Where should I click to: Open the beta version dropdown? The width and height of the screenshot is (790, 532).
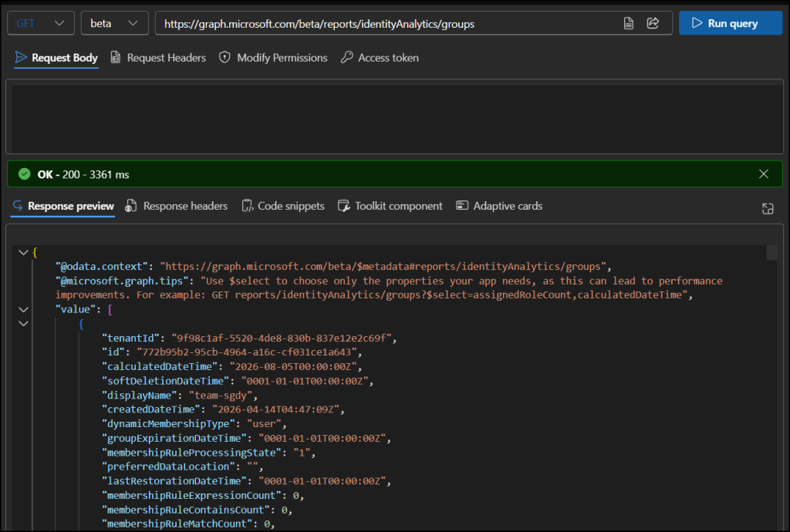pos(114,23)
